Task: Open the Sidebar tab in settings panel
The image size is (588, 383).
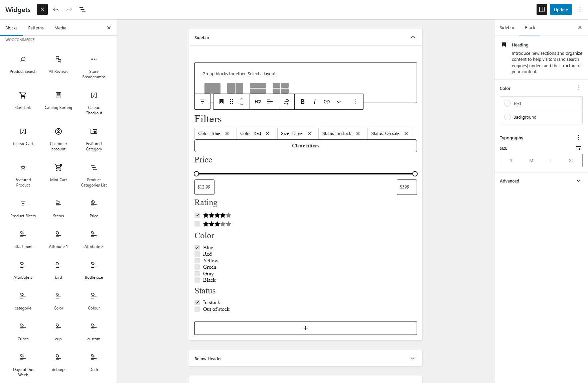Action: click(507, 28)
